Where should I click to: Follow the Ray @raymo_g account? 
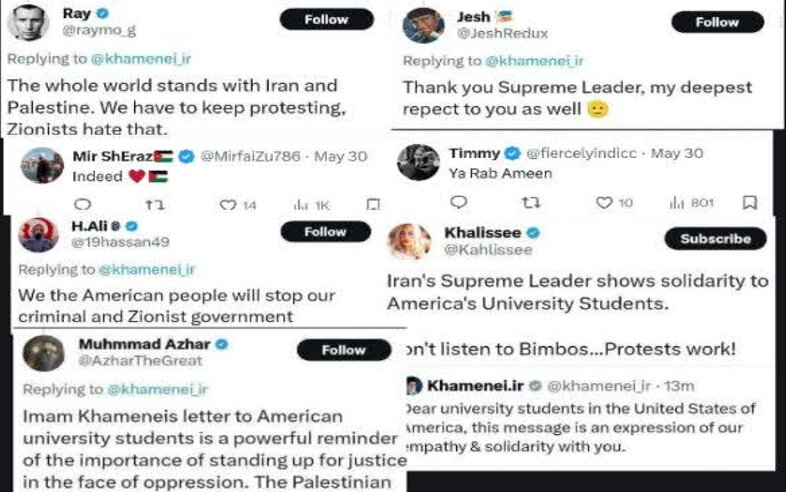[x=325, y=19]
